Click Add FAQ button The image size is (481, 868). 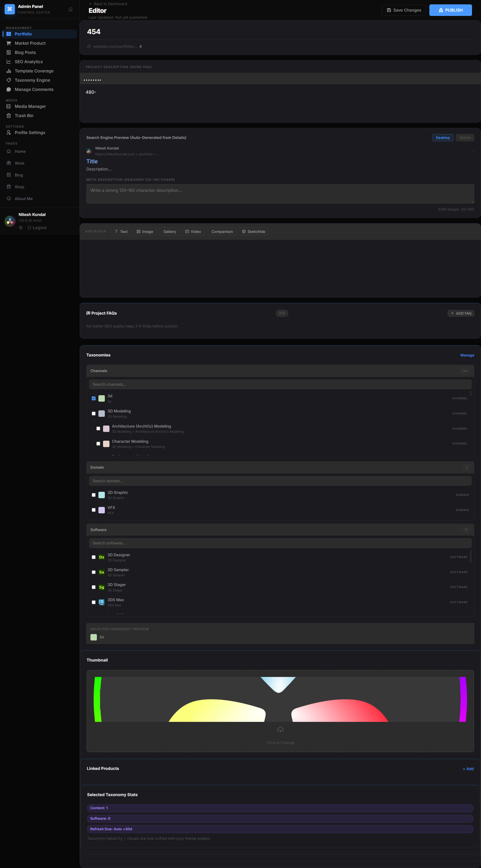pyautogui.click(x=461, y=313)
